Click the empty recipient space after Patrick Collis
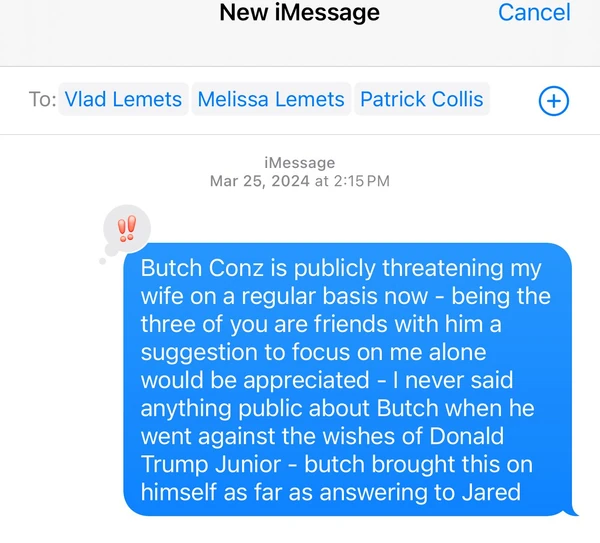The width and height of the screenshot is (600, 543). click(514, 99)
